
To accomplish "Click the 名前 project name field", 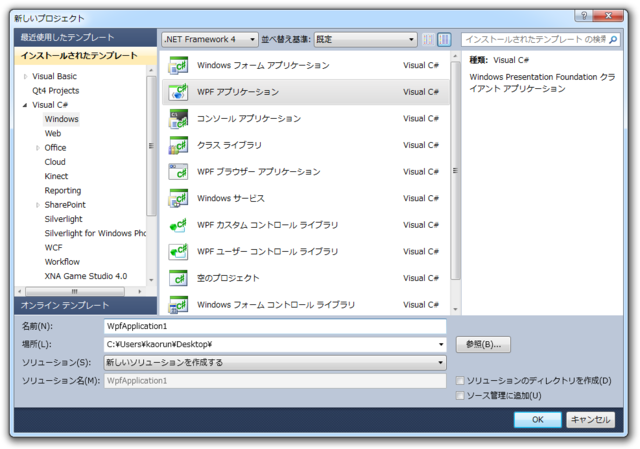I will pos(275,326).
